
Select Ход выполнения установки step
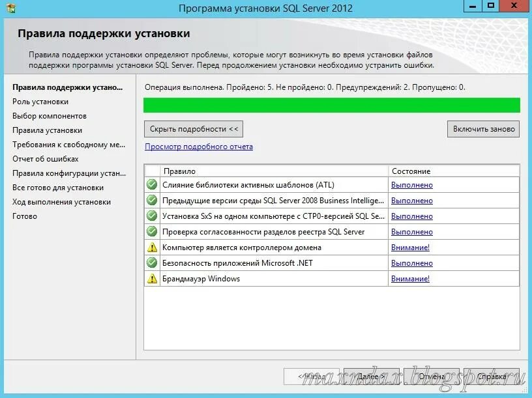(x=62, y=202)
